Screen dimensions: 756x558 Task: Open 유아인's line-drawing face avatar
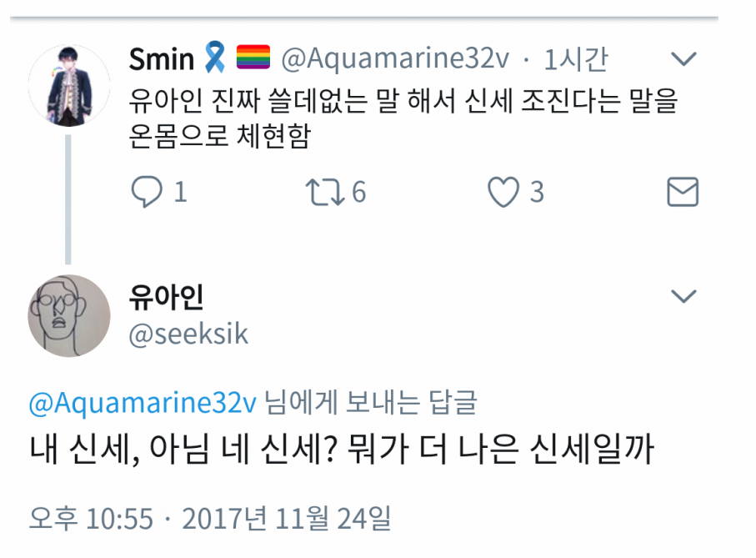[x=68, y=315]
